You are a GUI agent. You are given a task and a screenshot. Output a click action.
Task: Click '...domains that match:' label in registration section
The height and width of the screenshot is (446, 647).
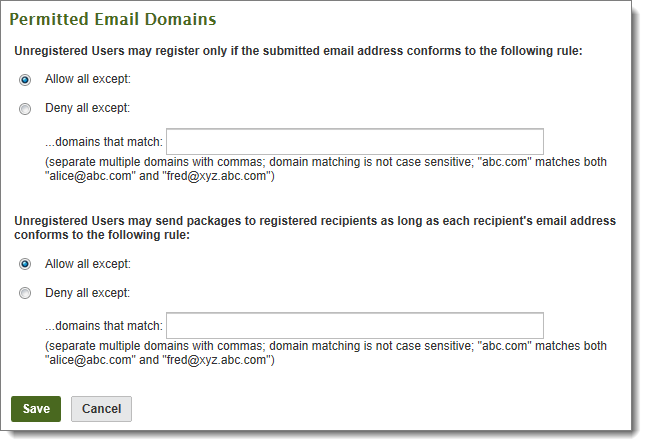click(x=104, y=142)
